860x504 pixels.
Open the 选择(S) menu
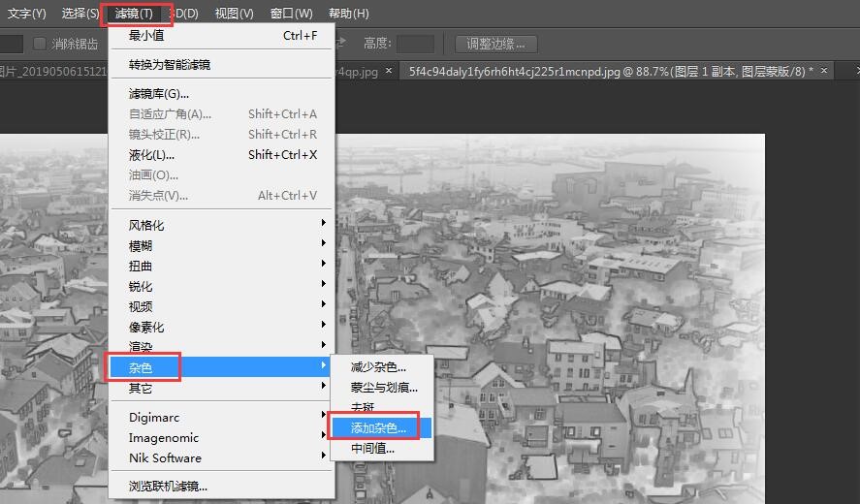pos(80,14)
